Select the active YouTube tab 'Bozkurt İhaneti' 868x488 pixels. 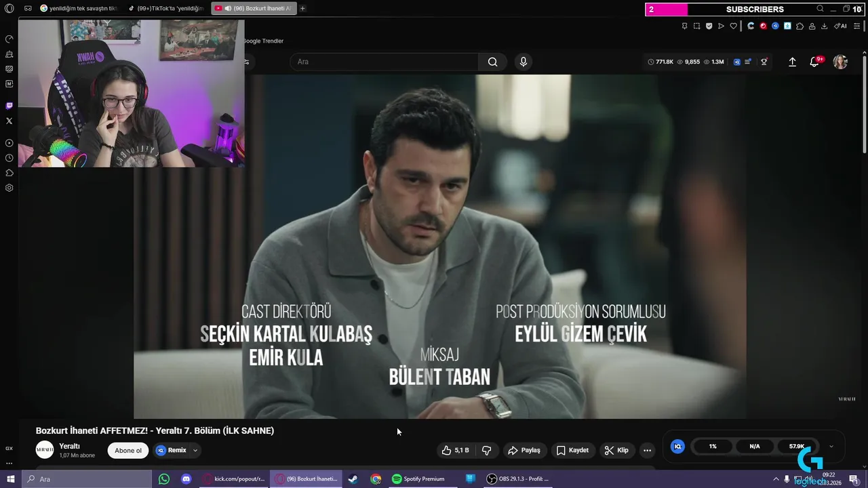[x=253, y=9]
